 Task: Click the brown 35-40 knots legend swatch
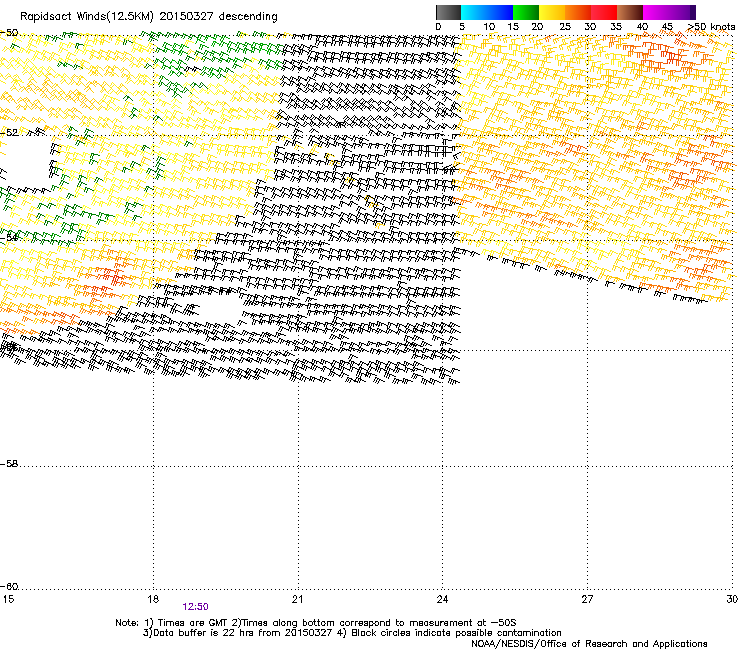coord(630,12)
